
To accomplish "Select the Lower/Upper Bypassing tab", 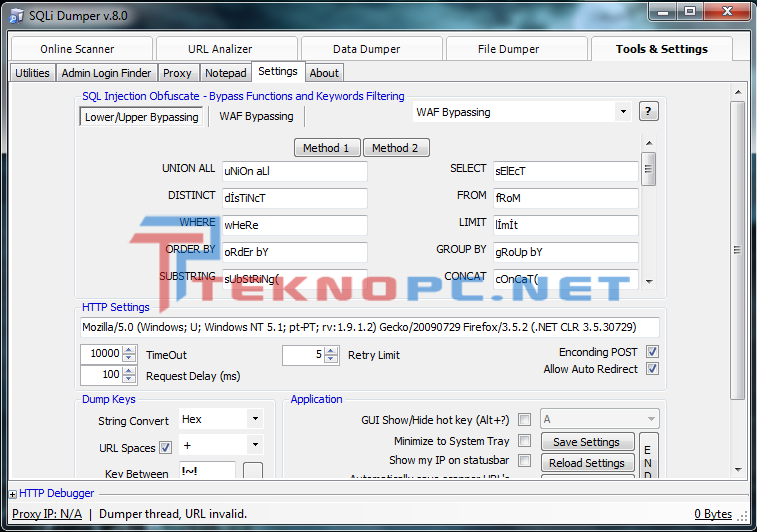I will tap(141, 117).
